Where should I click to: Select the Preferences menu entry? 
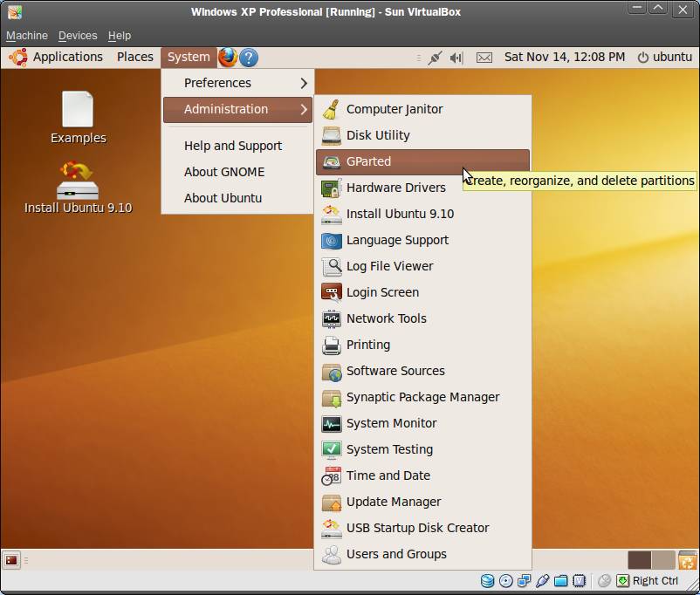[237, 83]
